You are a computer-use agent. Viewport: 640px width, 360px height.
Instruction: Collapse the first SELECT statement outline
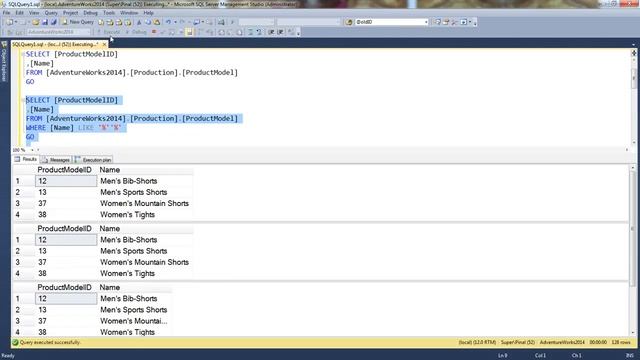pyautogui.click(x=23, y=54)
